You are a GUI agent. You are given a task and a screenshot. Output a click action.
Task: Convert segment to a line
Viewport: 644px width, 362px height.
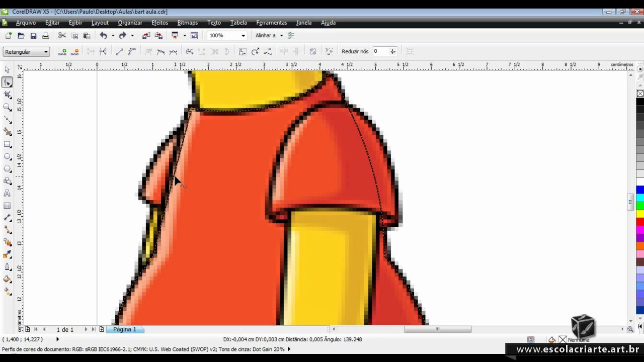pyautogui.click(x=119, y=51)
